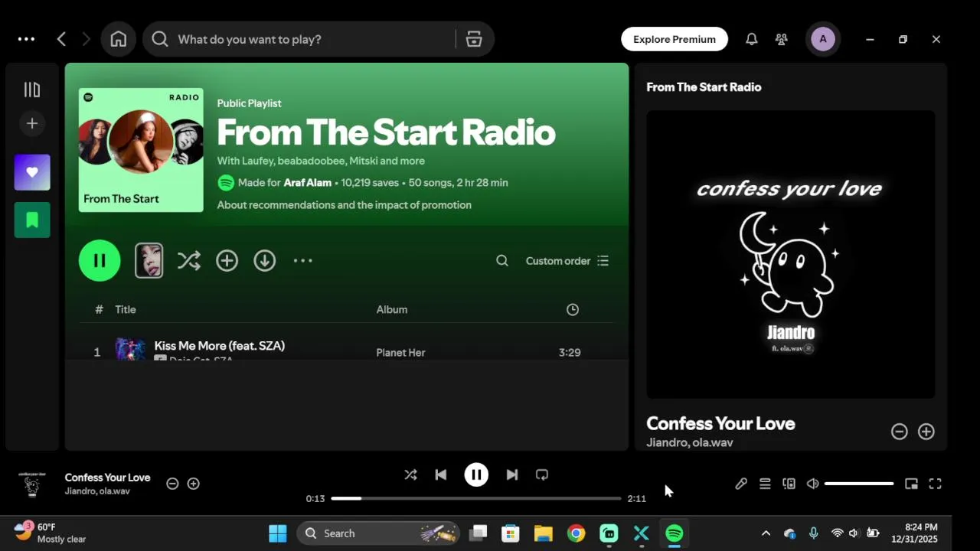The width and height of the screenshot is (980, 551).
Task: Add the playlist to Your Library
Action: pos(227,260)
